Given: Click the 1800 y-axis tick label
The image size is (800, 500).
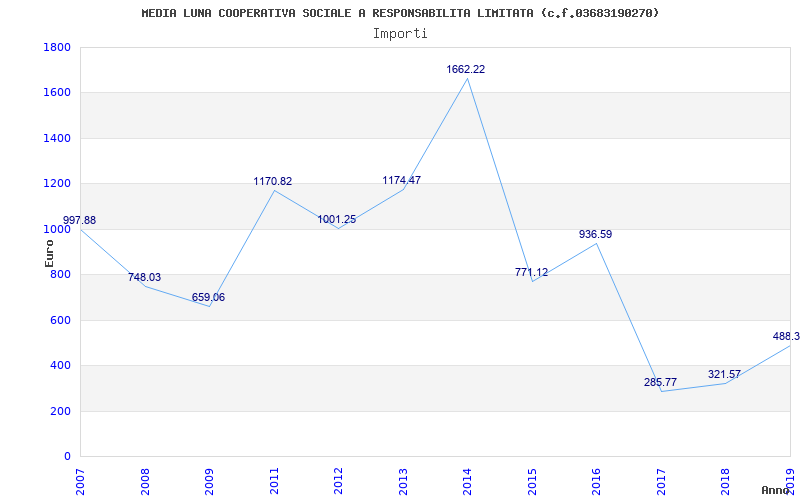Looking at the screenshot, I should 57,47.
